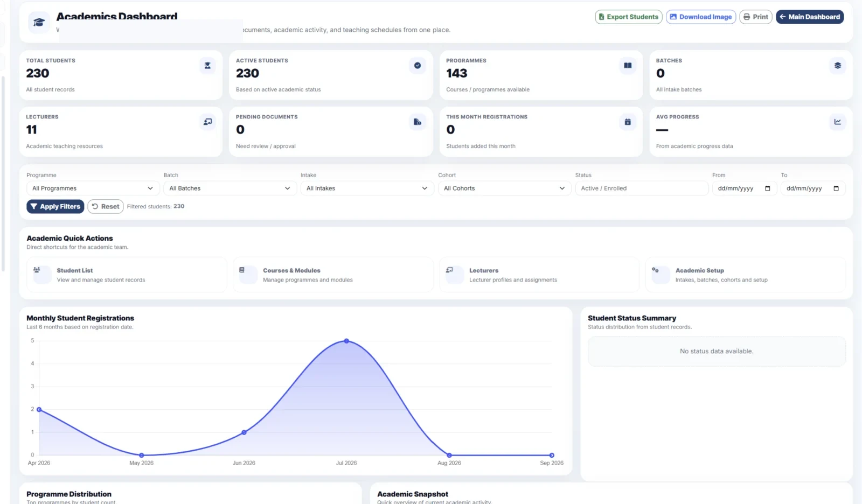Open Courses & Modules quick action
862x504 pixels.
pos(333,275)
